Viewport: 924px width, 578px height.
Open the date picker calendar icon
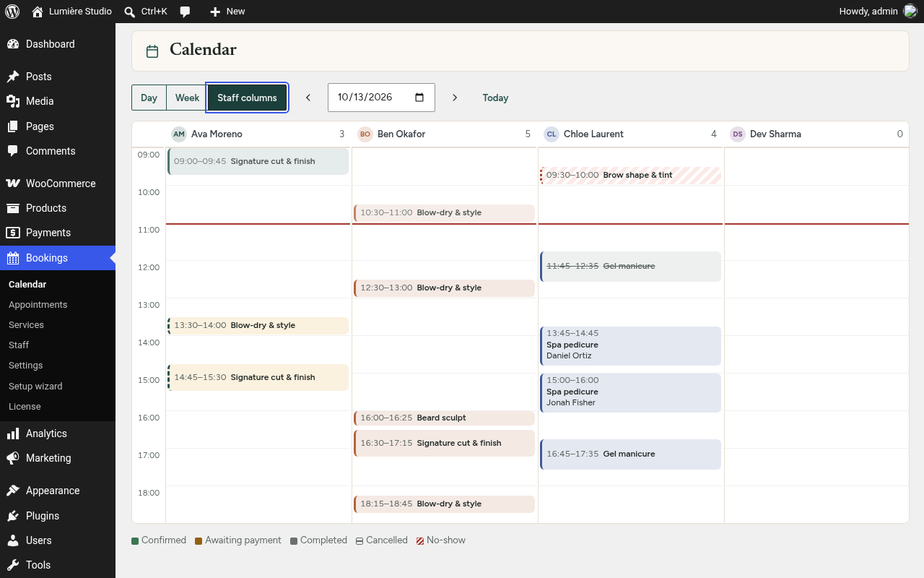click(x=419, y=98)
